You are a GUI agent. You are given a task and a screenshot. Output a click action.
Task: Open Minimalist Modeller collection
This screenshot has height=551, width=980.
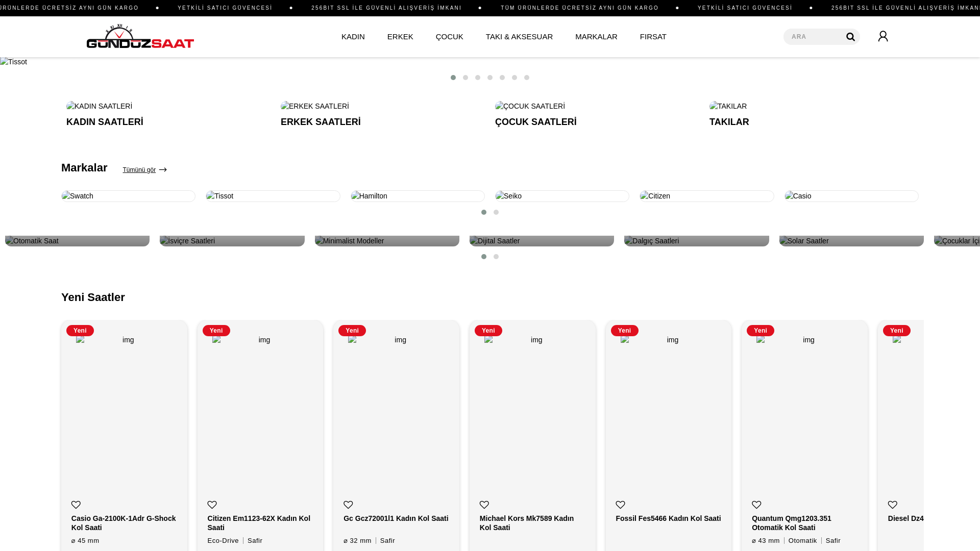tap(387, 241)
